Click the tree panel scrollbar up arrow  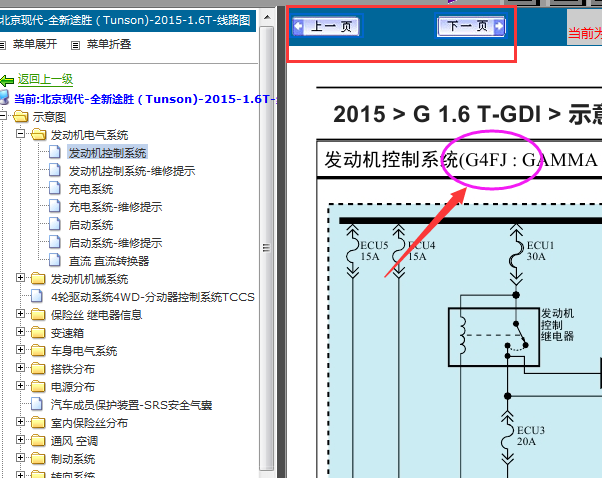267,17
